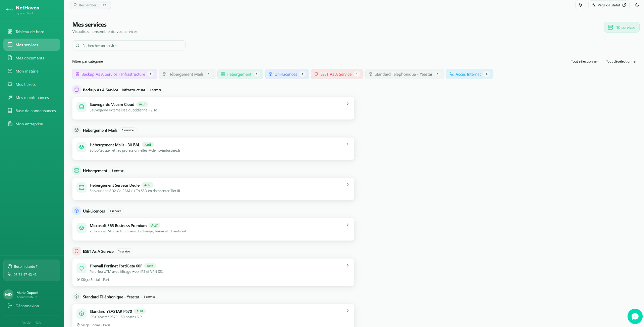
Task: Click the Firewall Fortinet shield icon
Action: (x=82, y=268)
